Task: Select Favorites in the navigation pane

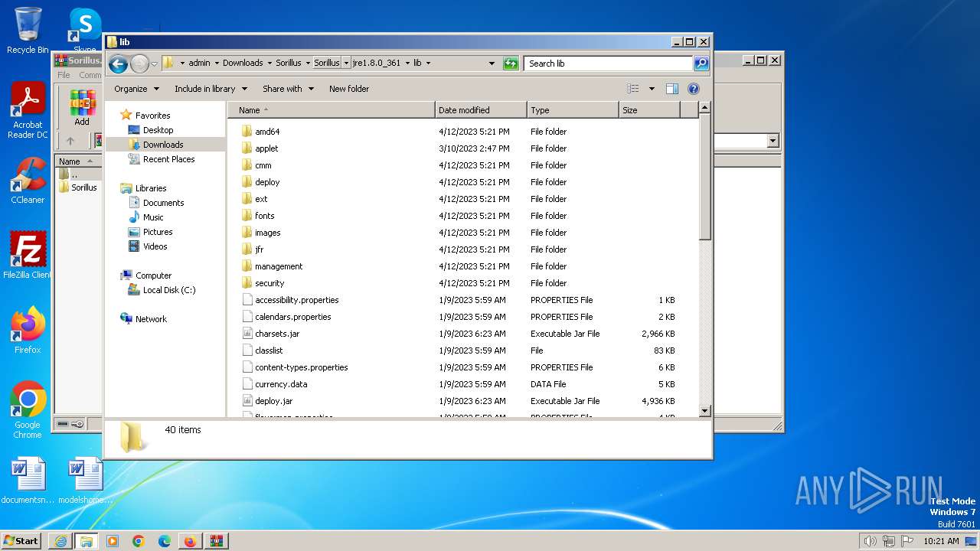Action: coord(152,116)
